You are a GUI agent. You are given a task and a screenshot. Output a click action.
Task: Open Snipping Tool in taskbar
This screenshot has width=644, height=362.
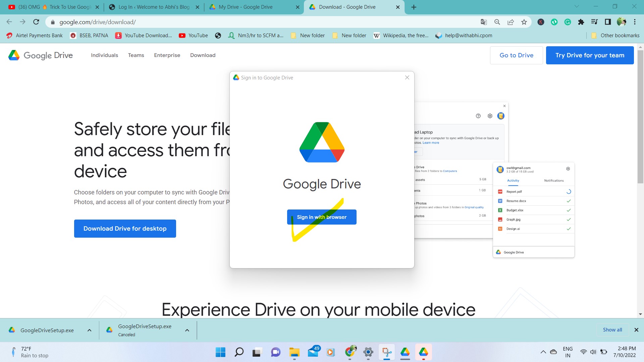pyautogui.click(x=387, y=352)
